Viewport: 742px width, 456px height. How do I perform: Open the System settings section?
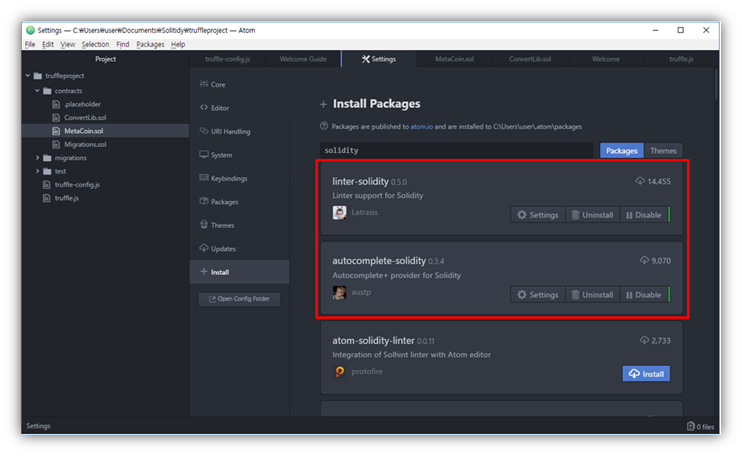239,155
